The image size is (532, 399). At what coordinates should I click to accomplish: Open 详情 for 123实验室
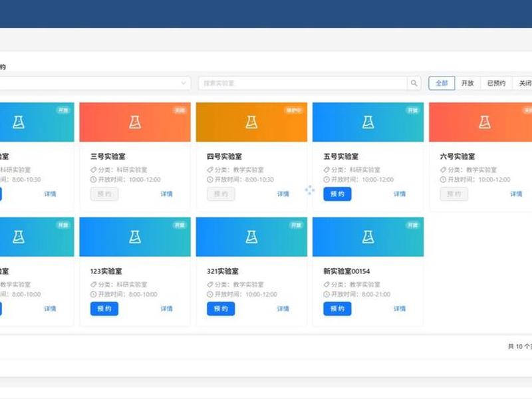(167, 309)
